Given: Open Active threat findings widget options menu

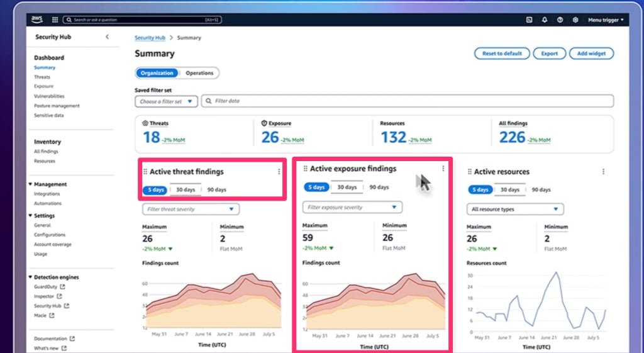Looking at the screenshot, I should tap(279, 172).
